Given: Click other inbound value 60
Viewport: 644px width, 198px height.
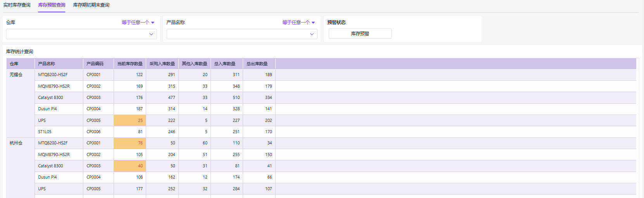Looking at the screenshot, I should point(195,143).
